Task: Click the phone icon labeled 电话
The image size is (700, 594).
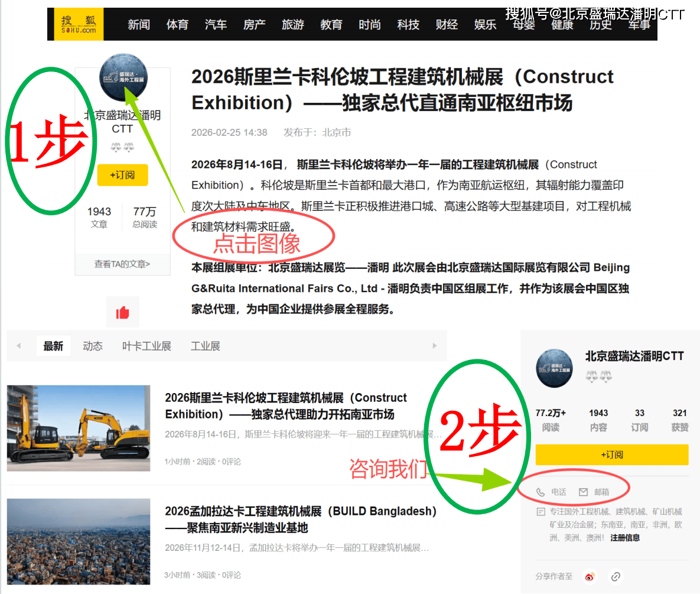Action: pos(541,492)
